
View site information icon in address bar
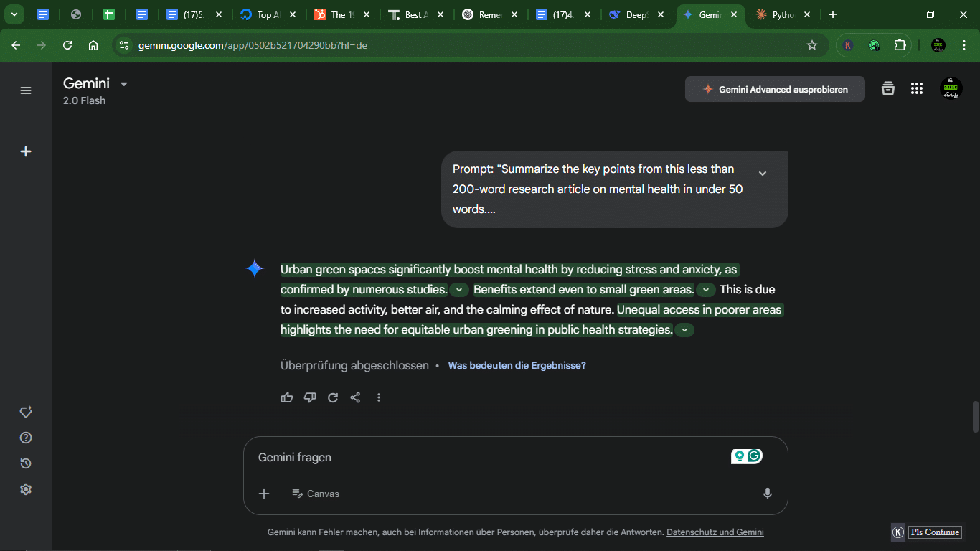(x=124, y=45)
